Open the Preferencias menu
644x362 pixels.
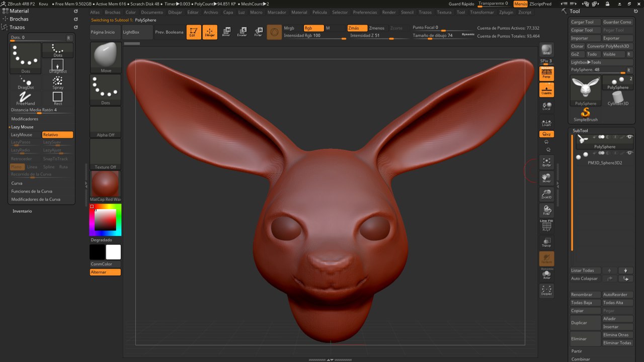[x=365, y=12]
